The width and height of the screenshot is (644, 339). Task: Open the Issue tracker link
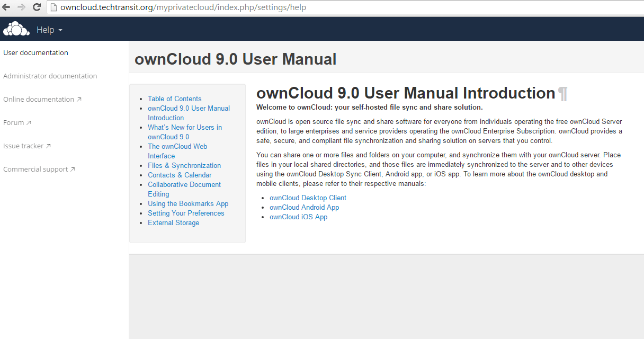coord(27,146)
